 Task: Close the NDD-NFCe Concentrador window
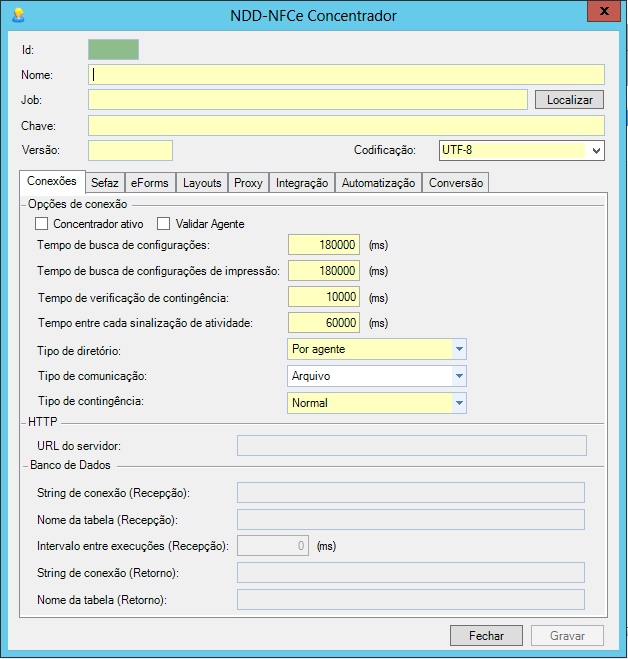coord(604,11)
